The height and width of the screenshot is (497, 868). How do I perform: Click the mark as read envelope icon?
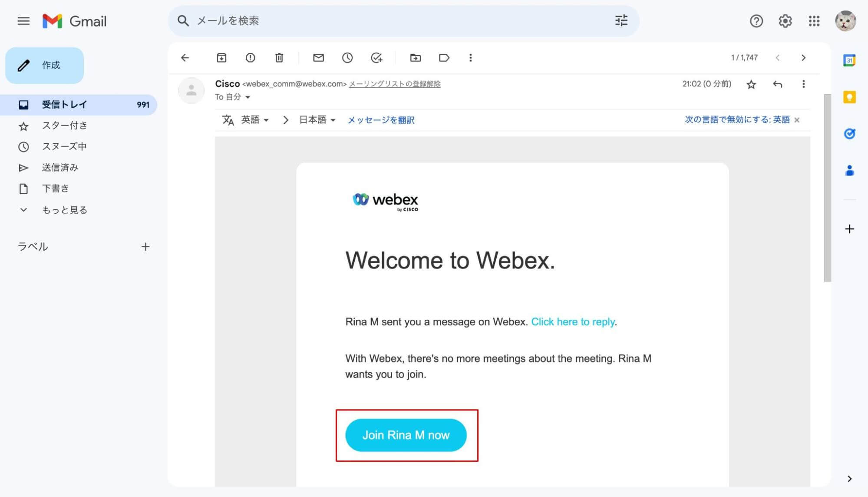pos(318,58)
